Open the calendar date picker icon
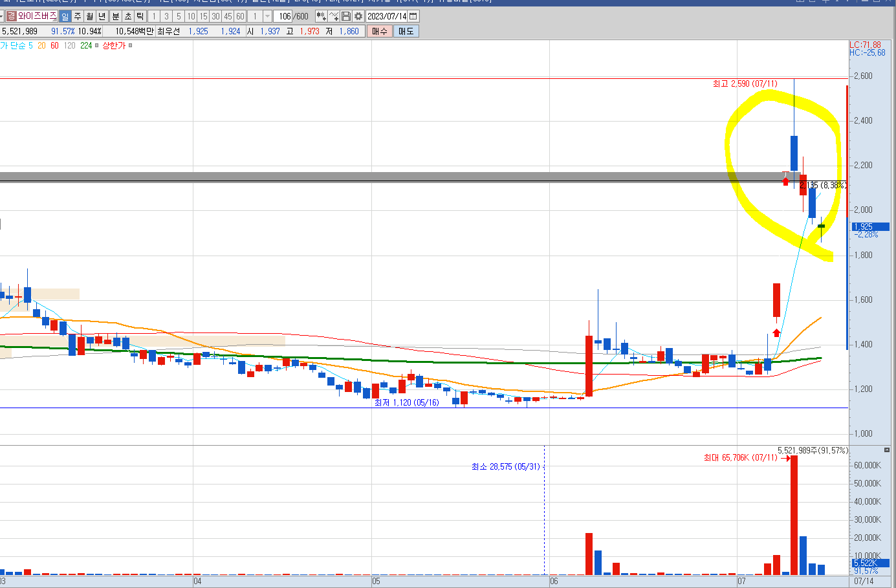 [x=413, y=16]
